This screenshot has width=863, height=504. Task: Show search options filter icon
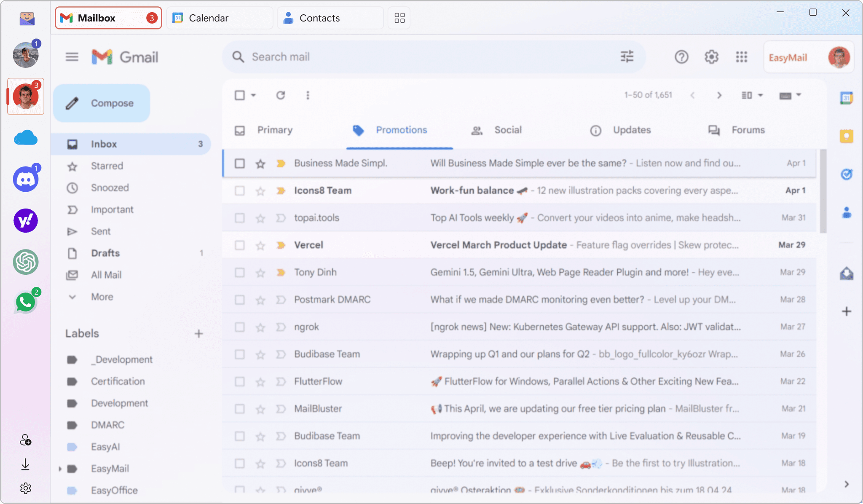tap(627, 56)
